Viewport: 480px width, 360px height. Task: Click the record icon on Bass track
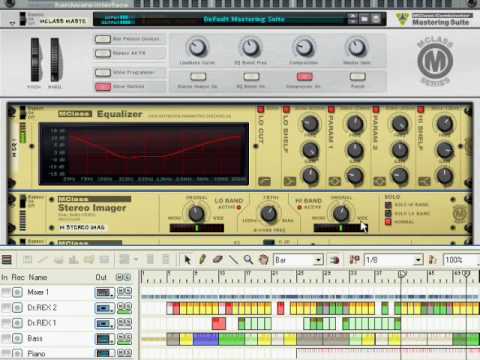point(17,339)
